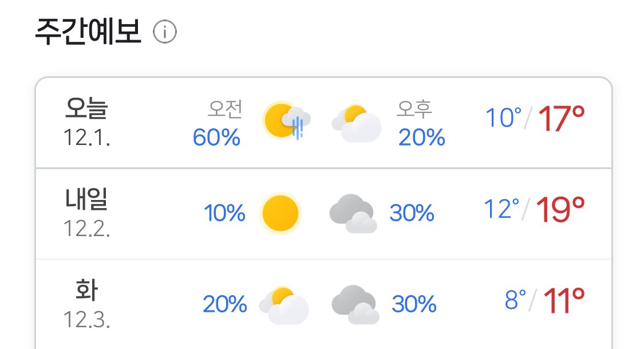Open the 오늘 12.1. forecast row
Screen dimensions: 644x349
coord(323,123)
